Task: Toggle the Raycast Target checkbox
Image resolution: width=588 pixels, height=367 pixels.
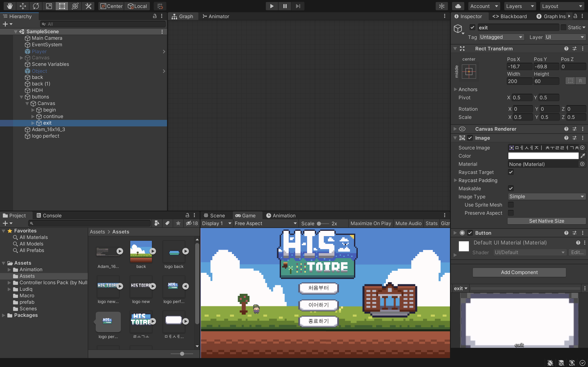Action: point(511,172)
